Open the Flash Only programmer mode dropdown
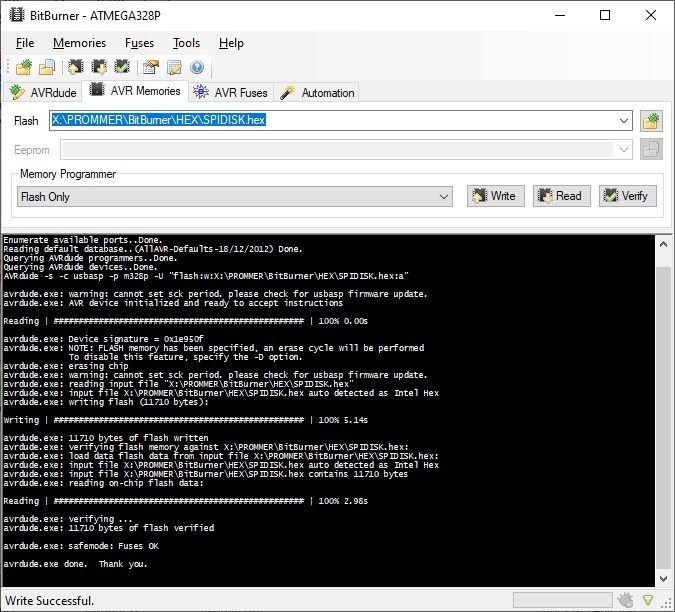The width and height of the screenshot is (675, 612). pos(235,197)
